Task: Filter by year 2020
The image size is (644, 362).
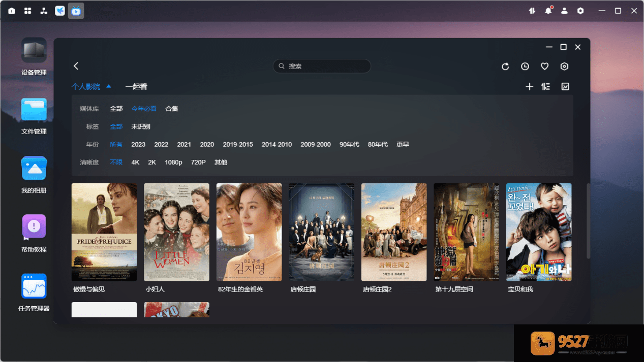Action: coord(207,145)
